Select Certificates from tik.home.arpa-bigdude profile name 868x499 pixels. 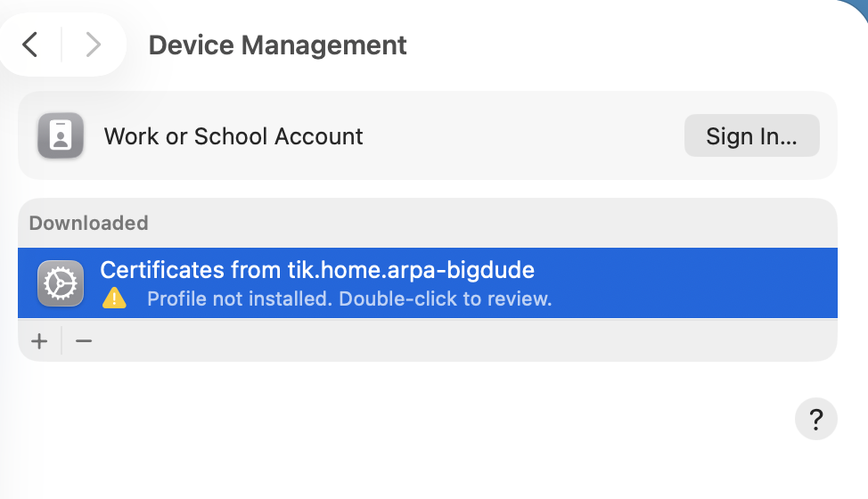click(x=316, y=269)
